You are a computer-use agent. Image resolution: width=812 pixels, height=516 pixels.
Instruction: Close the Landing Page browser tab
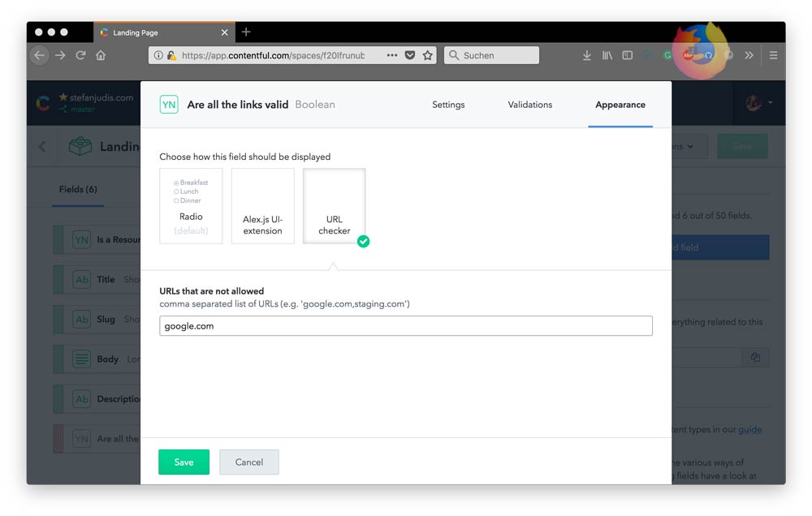click(x=224, y=32)
